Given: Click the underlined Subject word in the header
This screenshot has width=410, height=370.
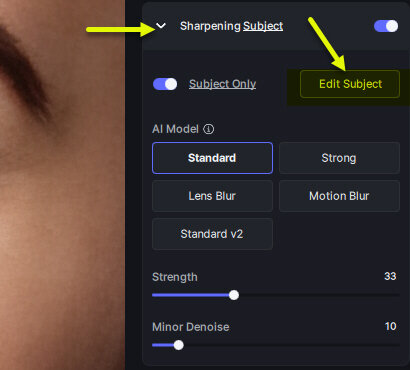Looking at the screenshot, I should (x=263, y=26).
